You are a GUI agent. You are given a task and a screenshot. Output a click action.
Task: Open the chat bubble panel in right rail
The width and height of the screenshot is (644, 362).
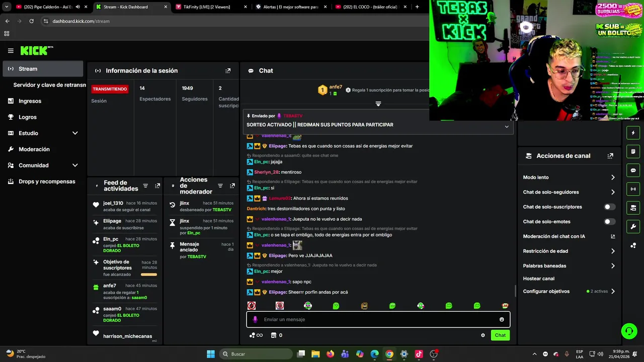(633, 170)
